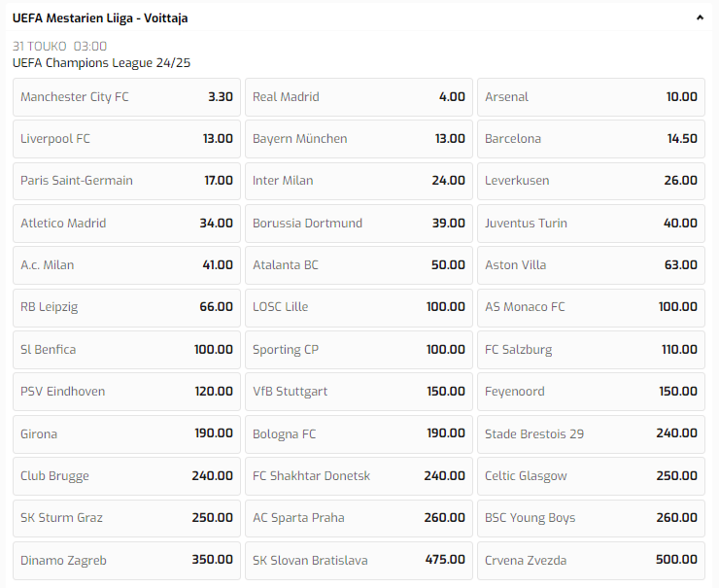This screenshot has width=719, height=588.
Task: Pick Sporting CP at 100.00
Action: (x=359, y=350)
